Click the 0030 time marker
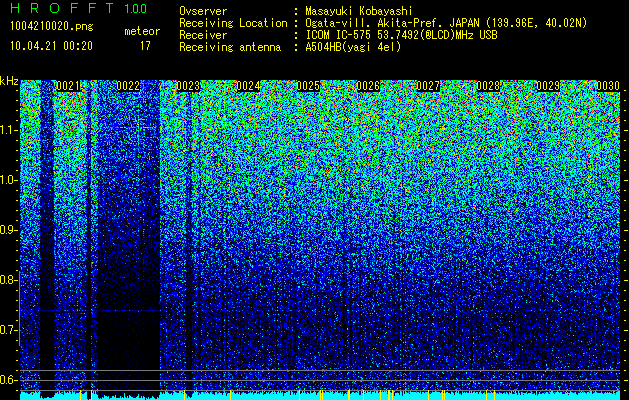The height and width of the screenshot is (400, 629). pos(608,86)
